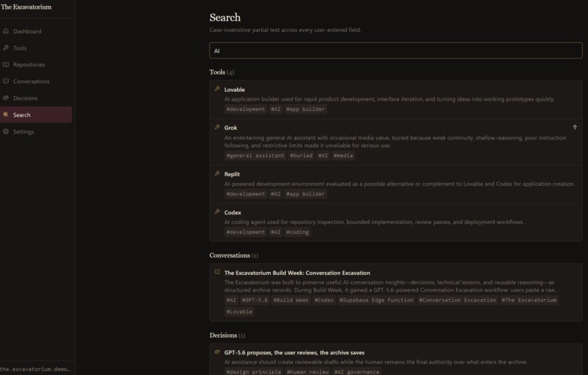
Task: Click the Search magnifier icon in sidebar
Action: [x=6, y=115]
